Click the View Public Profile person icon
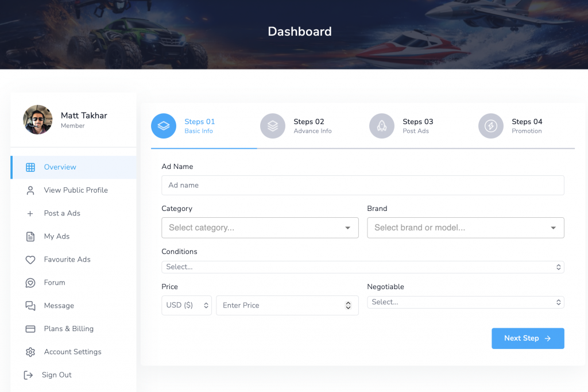The height and width of the screenshot is (392, 588). pos(30,190)
